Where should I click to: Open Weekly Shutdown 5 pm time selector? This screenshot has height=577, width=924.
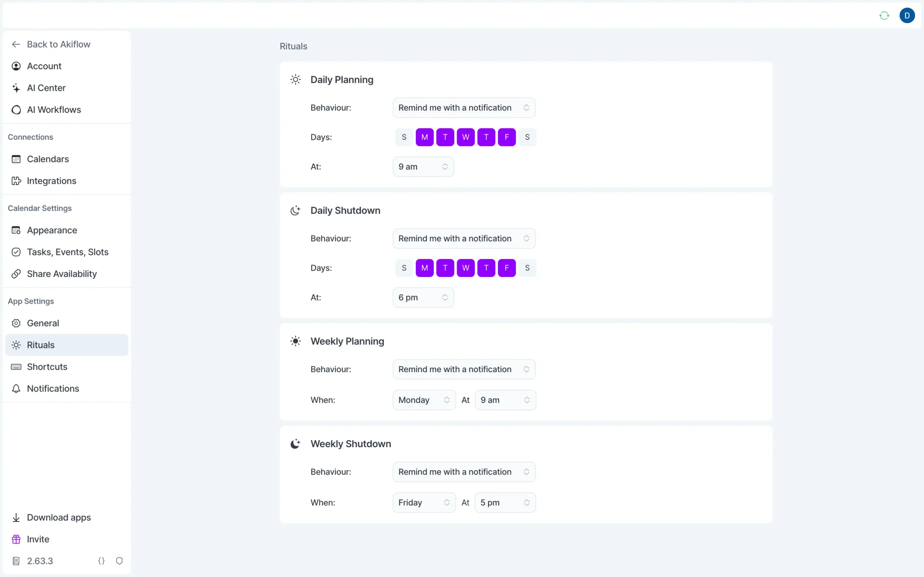point(505,503)
